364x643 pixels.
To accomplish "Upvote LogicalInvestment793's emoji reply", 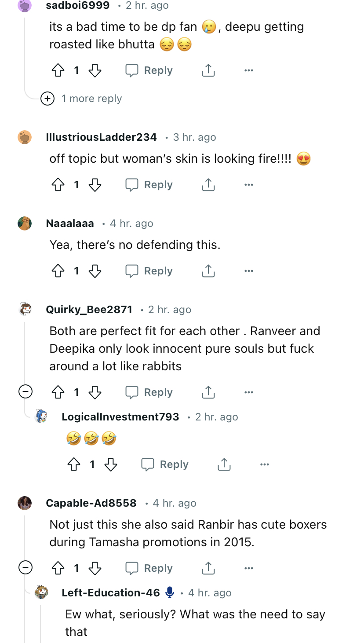I will click(x=74, y=464).
